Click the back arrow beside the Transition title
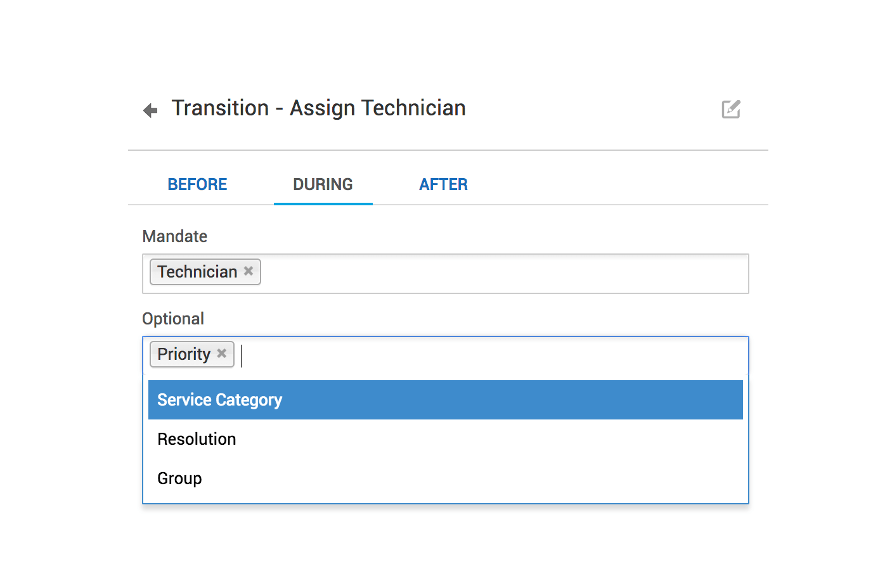 (x=150, y=111)
